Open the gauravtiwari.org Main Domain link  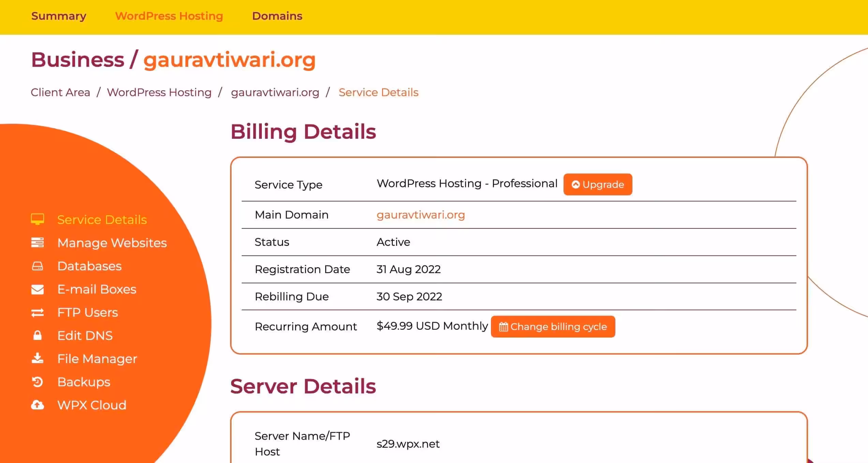(420, 215)
